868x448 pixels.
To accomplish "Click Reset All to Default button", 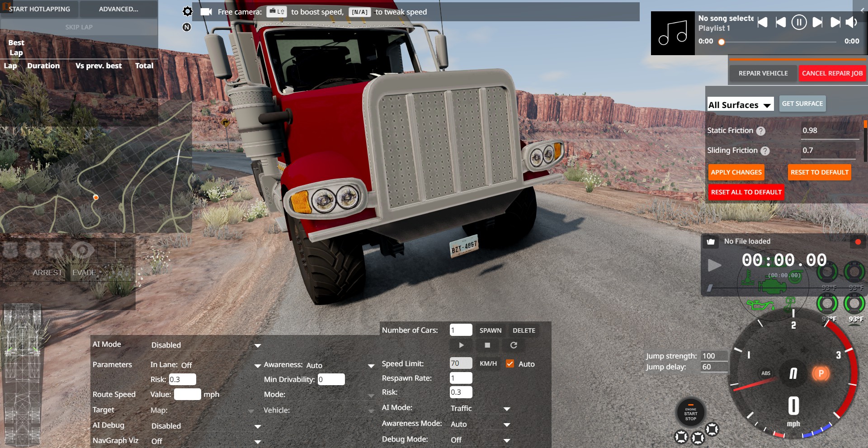I will point(746,192).
